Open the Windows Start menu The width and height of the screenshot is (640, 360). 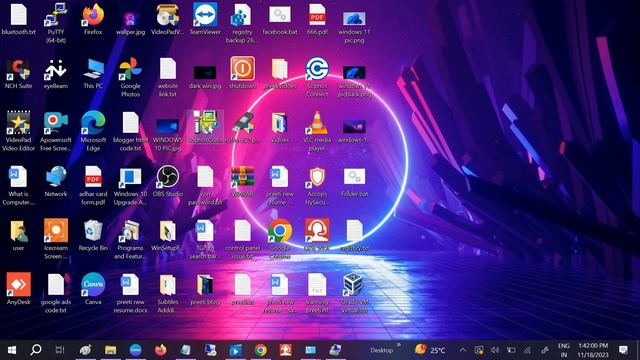coord(11,350)
